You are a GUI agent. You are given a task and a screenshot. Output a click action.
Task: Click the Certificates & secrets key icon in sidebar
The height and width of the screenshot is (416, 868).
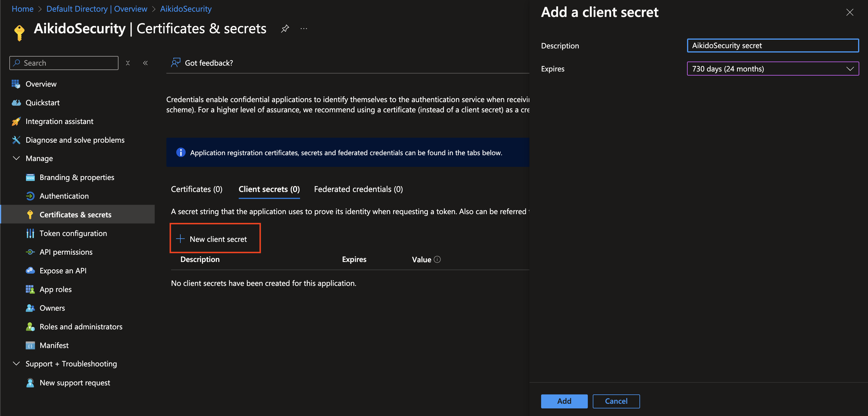point(30,215)
